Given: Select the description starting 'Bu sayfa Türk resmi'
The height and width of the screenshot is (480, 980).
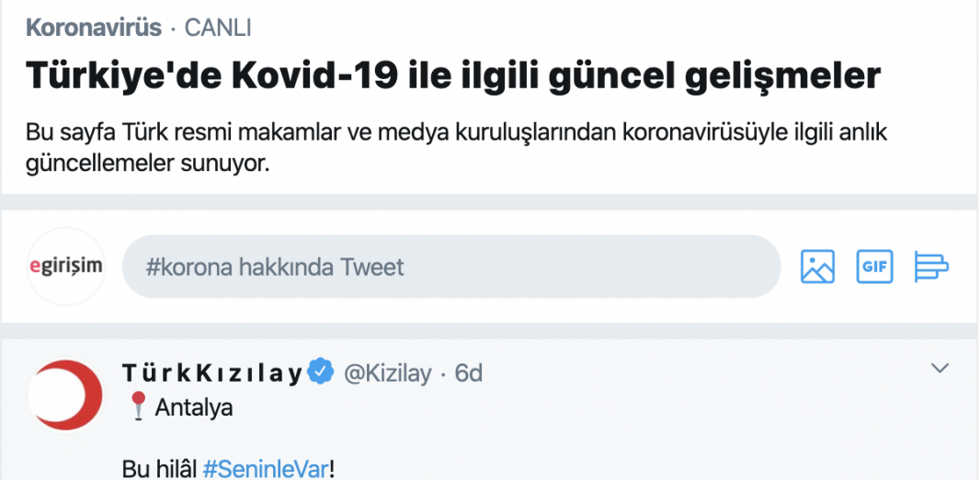Looking at the screenshot, I should 457,132.
